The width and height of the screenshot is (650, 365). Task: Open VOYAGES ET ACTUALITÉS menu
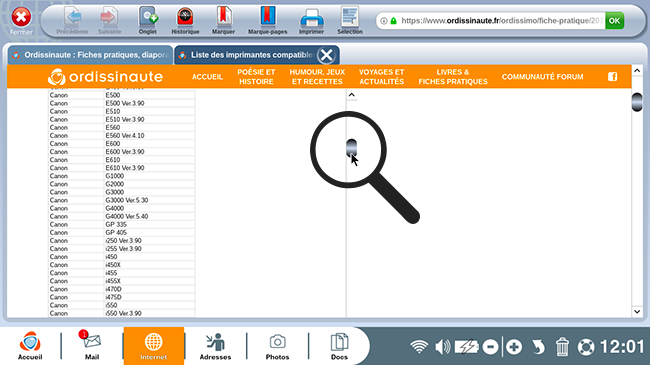pos(381,77)
